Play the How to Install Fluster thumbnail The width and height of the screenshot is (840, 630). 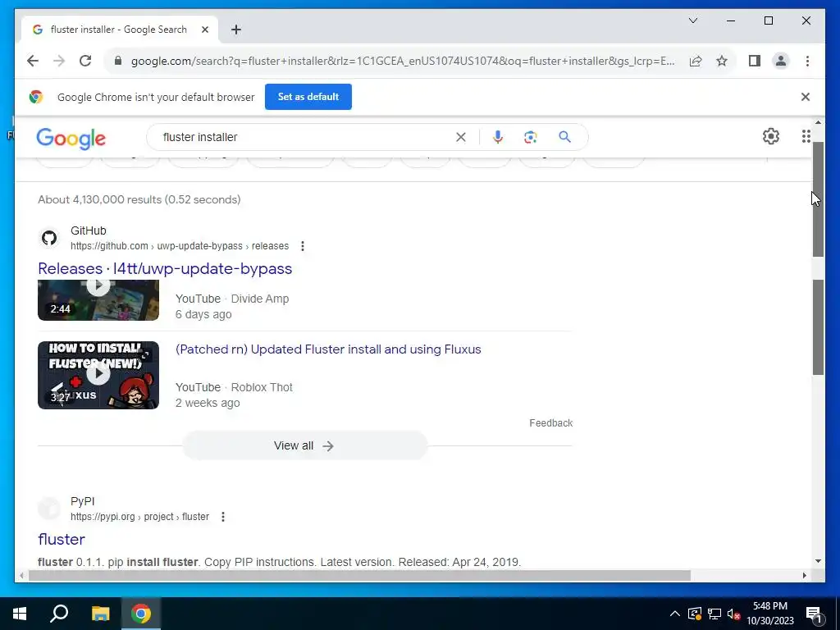click(x=98, y=375)
